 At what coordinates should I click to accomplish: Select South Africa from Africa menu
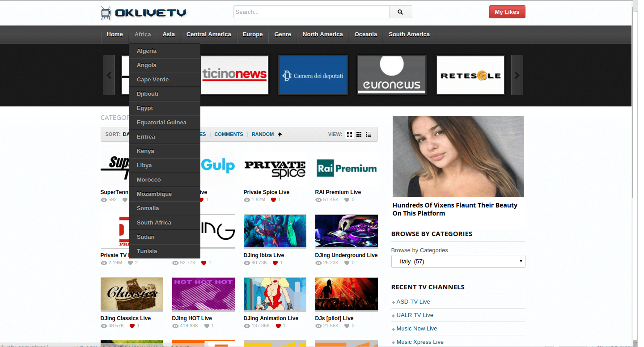click(165, 223)
